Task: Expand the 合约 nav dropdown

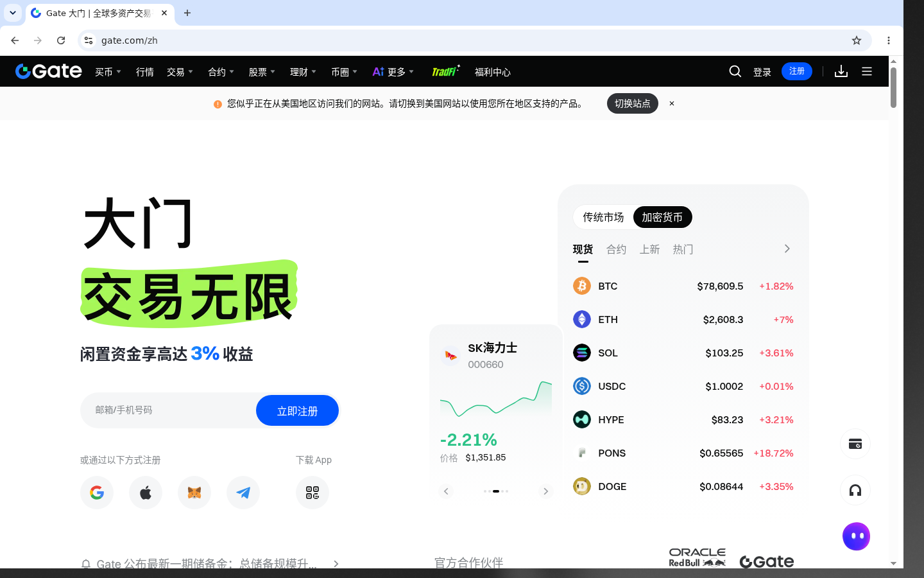Action: [x=221, y=72]
